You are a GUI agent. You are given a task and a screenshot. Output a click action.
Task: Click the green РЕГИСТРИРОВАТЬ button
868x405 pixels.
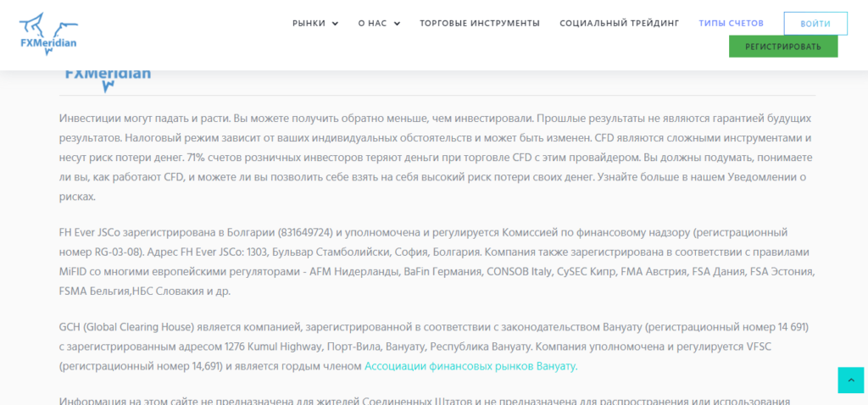point(783,47)
